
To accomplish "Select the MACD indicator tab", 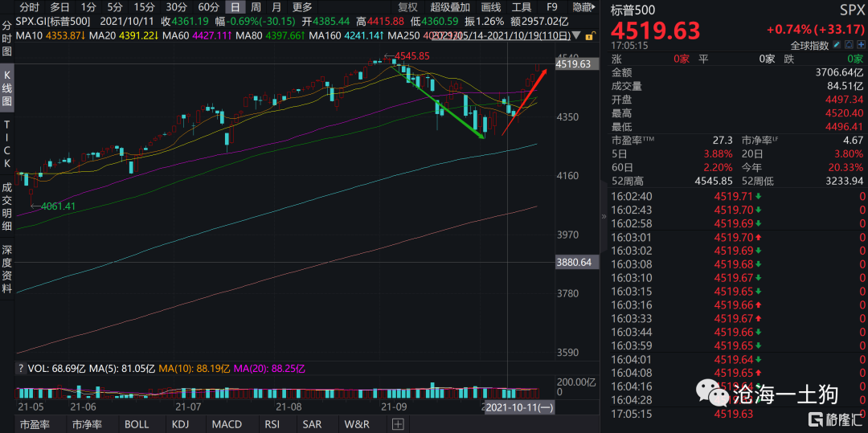I will click(x=226, y=424).
